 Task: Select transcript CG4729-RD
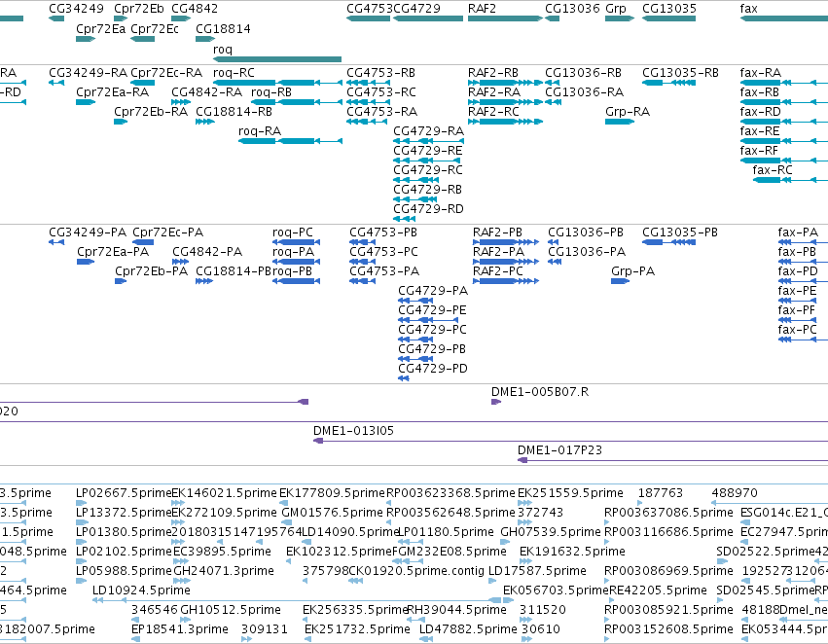pyautogui.click(x=404, y=219)
